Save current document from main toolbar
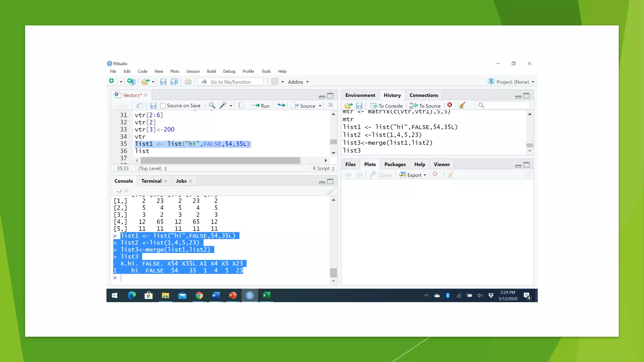The height and width of the screenshot is (362, 644). (163, 82)
